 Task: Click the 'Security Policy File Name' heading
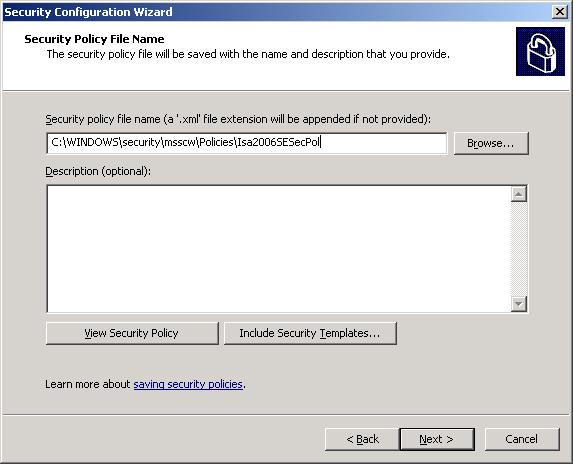point(94,39)
